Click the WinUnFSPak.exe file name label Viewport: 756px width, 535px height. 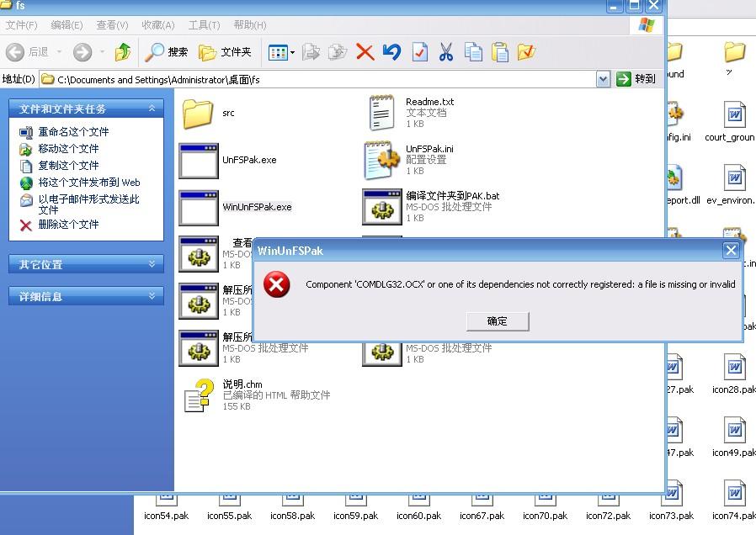257,207
